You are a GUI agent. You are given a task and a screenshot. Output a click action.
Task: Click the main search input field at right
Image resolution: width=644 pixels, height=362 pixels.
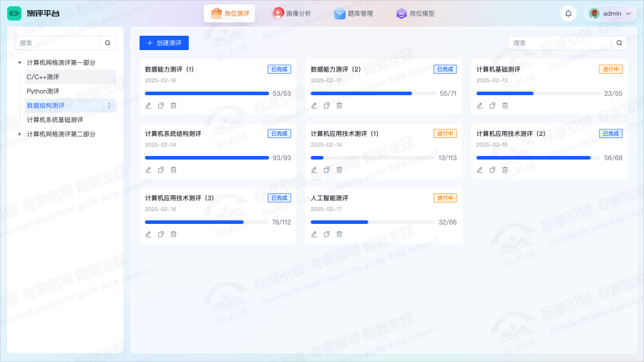point(558,43)
